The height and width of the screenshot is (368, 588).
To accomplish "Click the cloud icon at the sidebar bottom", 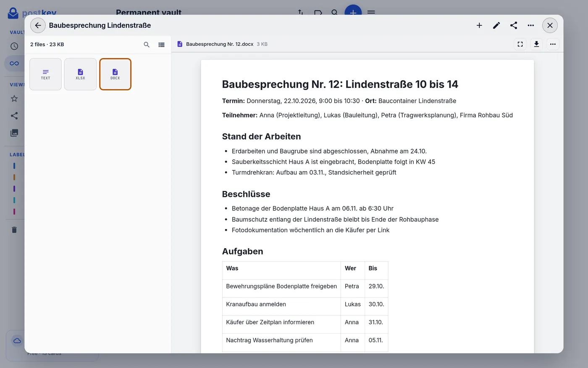I will pyautogui.click(x=17, y=341).
